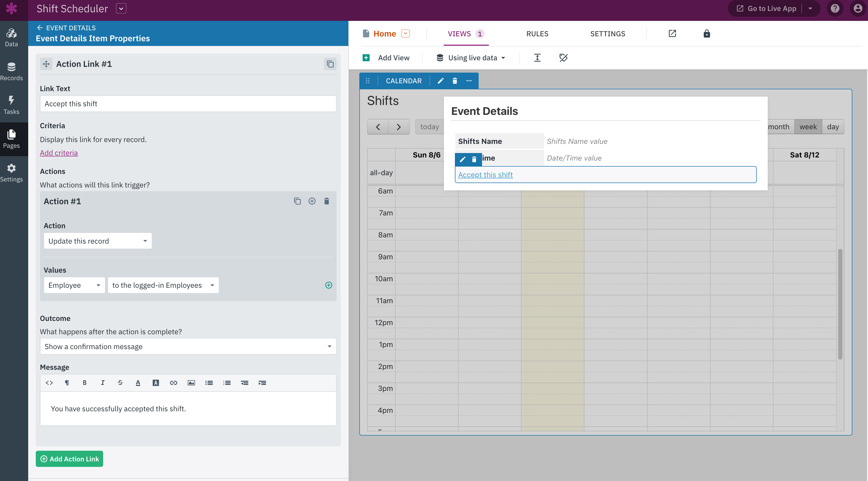The height and width of the screenshot is (481, 868).
Task: Delete Action #1 with trash icon
Action: coord(326,201)
